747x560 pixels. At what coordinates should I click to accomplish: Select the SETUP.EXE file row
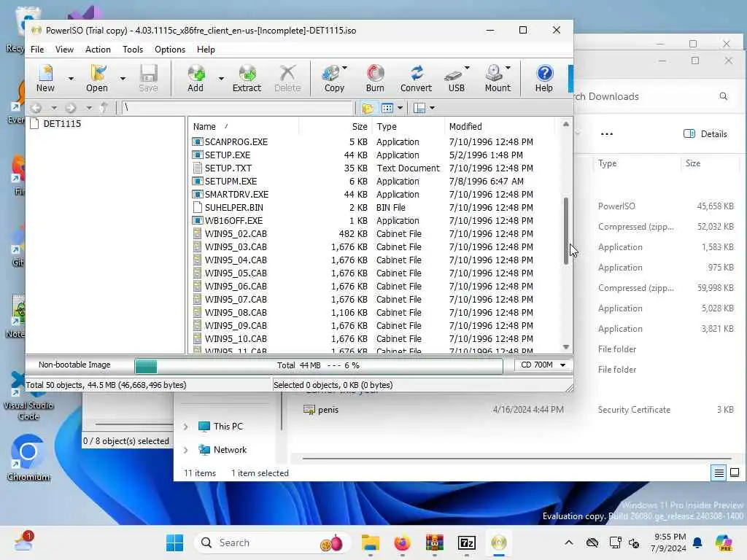point(373,155)
